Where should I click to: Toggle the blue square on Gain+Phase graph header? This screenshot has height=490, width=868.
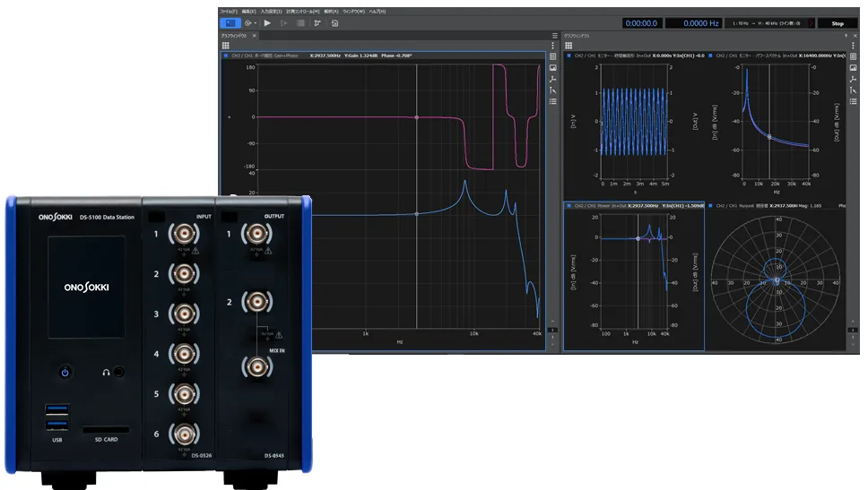coord(226,56)
